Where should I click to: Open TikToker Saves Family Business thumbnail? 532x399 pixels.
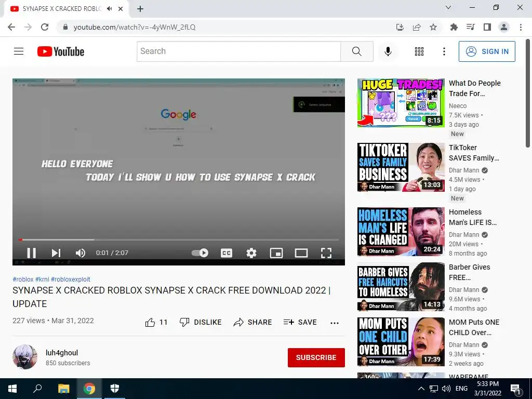click(401, 167)
